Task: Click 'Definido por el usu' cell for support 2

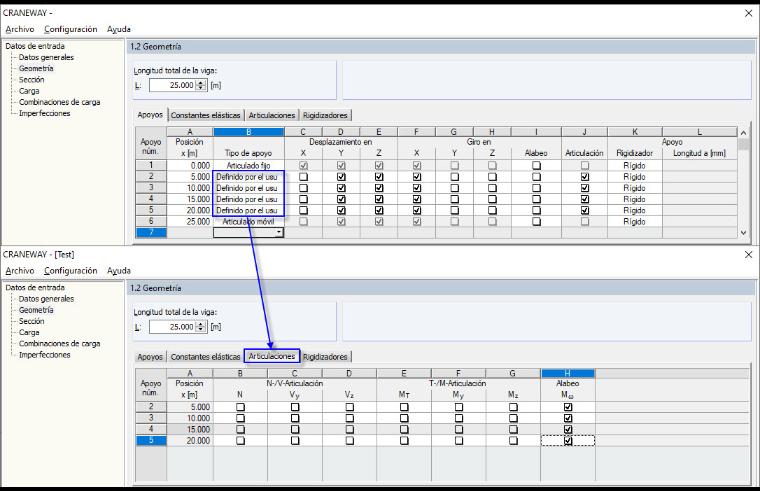Action: point(249,176)
